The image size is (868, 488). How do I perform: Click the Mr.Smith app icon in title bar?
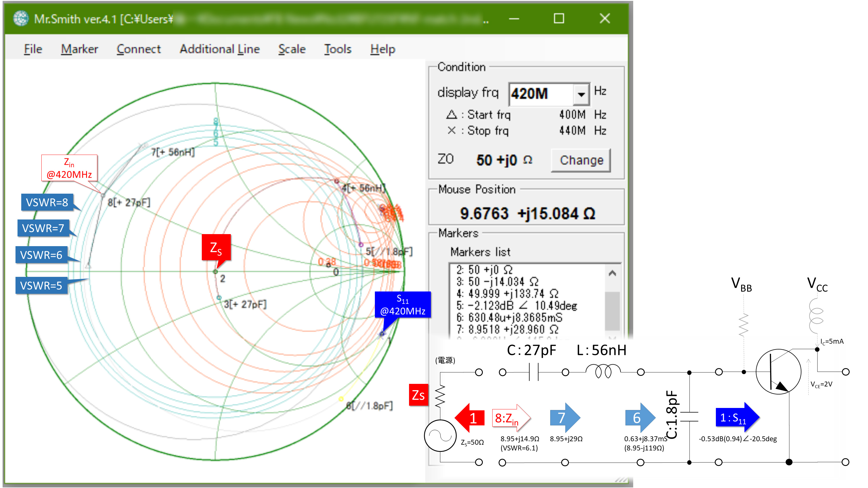point(21,19)
